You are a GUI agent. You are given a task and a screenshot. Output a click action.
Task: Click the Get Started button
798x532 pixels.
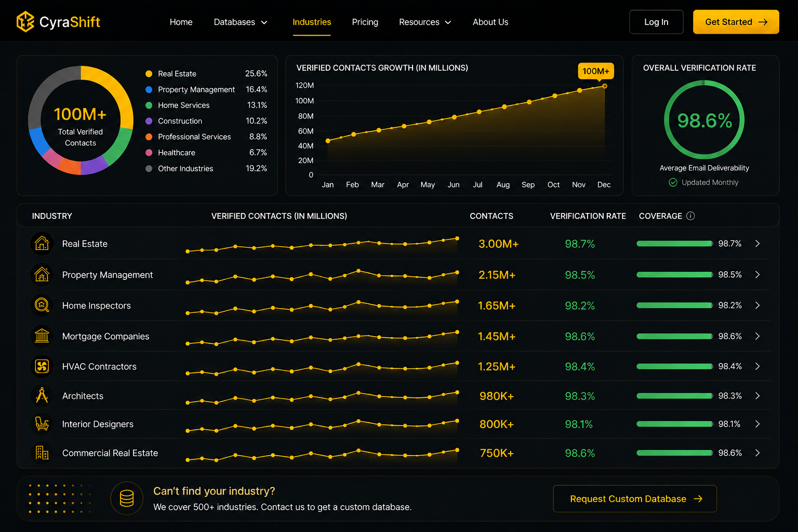736,22
